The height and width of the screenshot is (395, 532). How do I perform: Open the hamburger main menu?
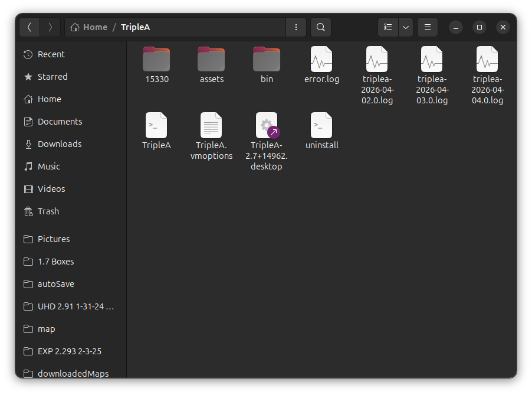427,27
